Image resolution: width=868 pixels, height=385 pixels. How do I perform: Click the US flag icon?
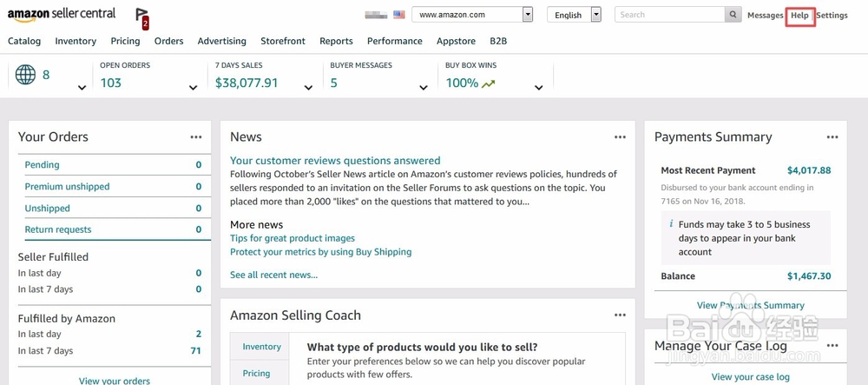tap(399, 15)
